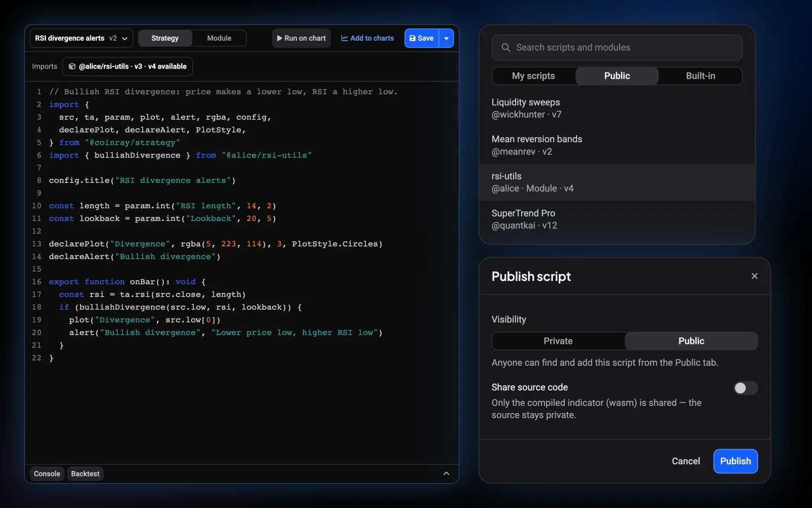This screenshot has width=812, height=508.
Task: Click the 'export function onBar' line
Action: pos(127,282)
